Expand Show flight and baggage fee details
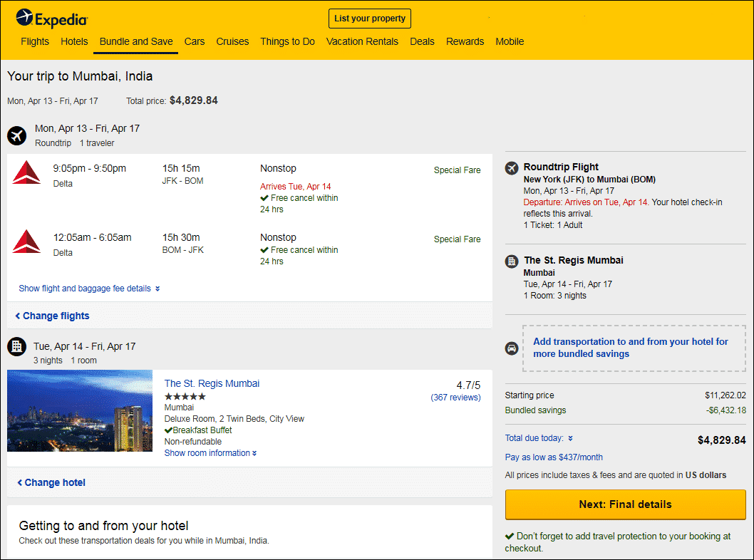The width and height of the screenshot is (754, 560). tap(89, 289)
